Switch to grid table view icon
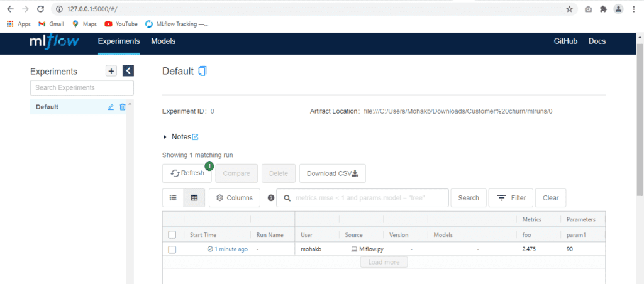644x284 pixels. point(194,198)
